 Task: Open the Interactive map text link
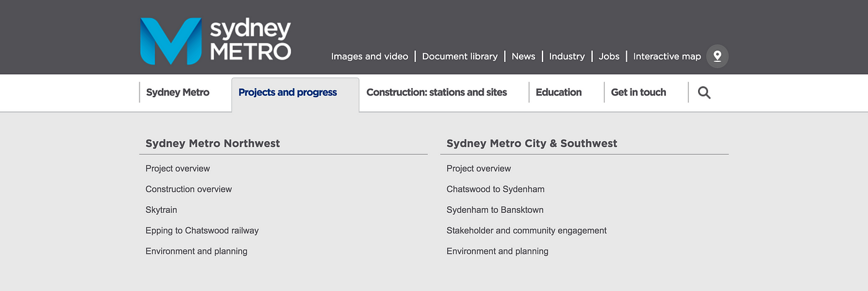coord(667,56)
